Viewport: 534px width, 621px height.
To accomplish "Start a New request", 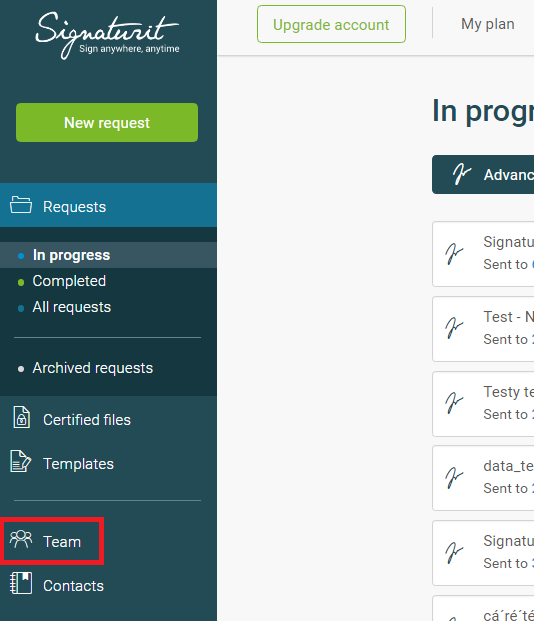I will (x=107, y=122).
